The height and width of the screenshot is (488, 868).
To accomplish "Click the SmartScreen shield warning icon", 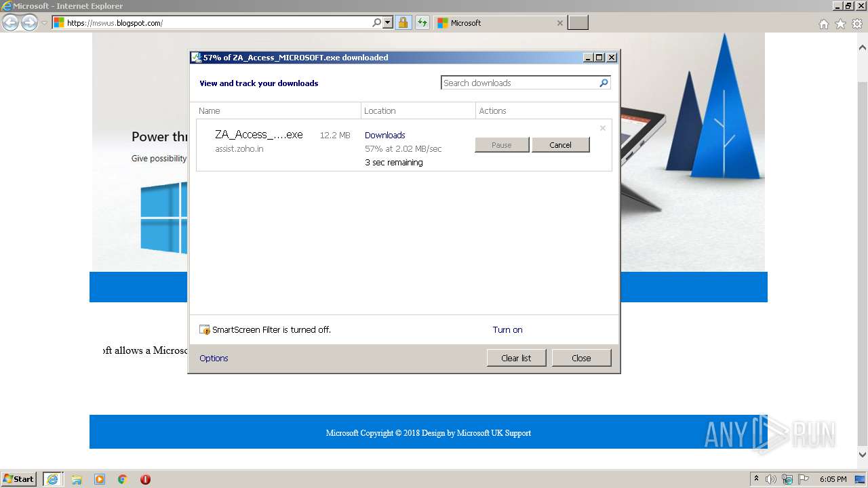I will point(205,330).
